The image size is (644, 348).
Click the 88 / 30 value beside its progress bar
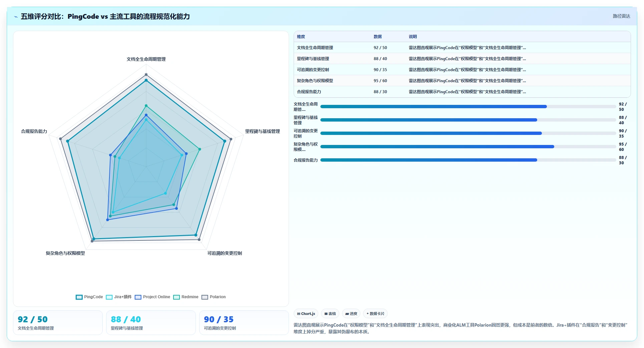click(x=623, y=160)
